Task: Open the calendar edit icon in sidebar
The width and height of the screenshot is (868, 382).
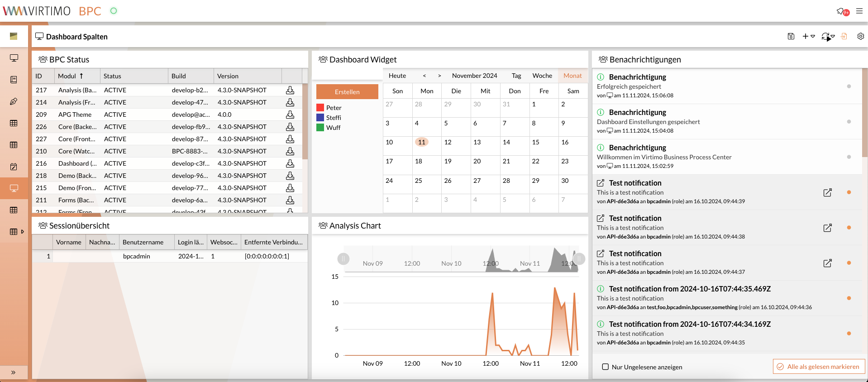Action: pyautogui.click(x=14, y=167)
